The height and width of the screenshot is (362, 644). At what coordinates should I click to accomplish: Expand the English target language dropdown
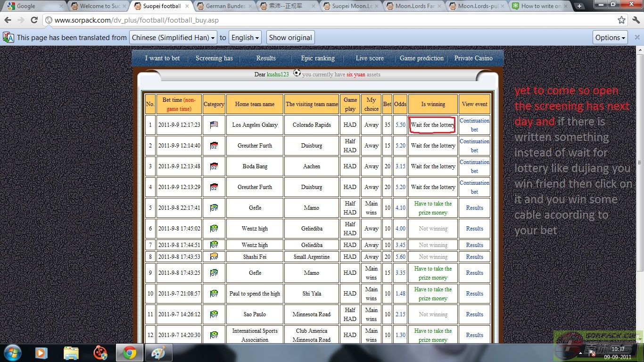[245, 38]
